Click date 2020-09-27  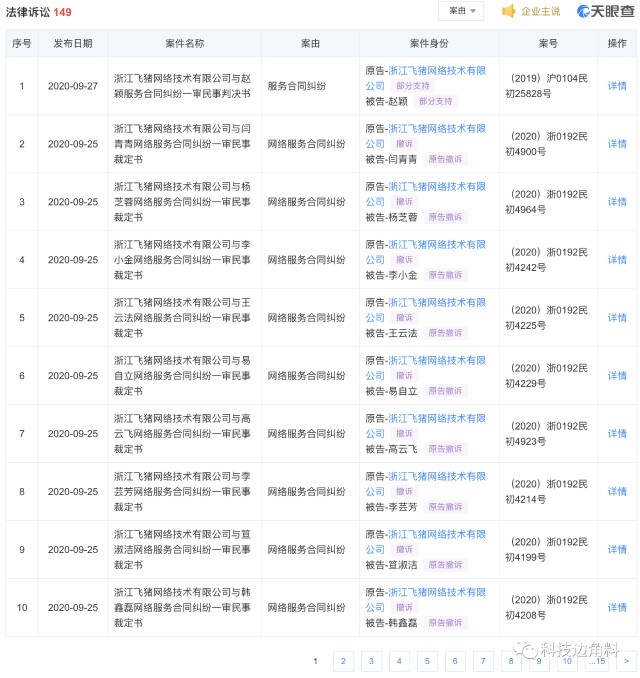tap(73, 86)
